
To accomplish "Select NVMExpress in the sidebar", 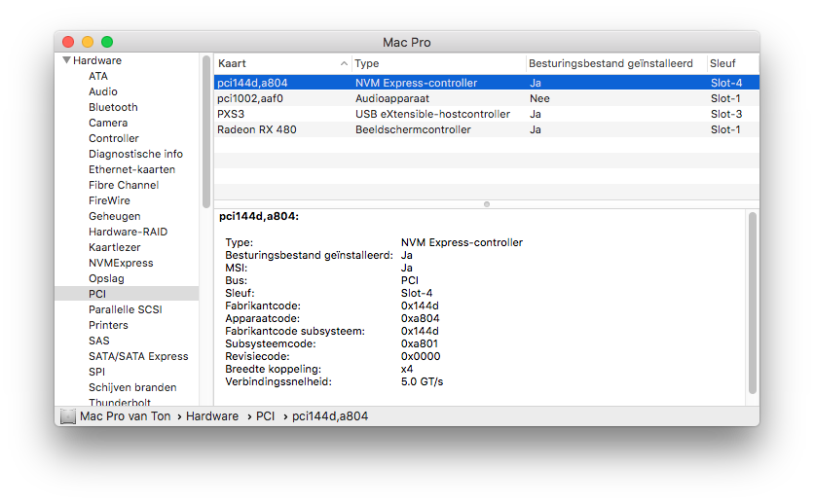I will pos(121,263).
